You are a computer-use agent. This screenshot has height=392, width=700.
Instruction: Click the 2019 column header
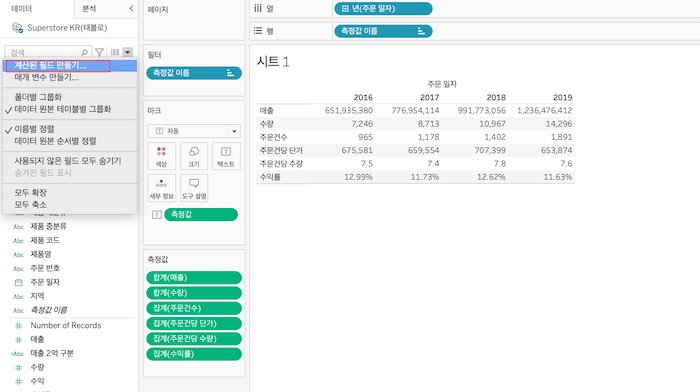[562, 97]
